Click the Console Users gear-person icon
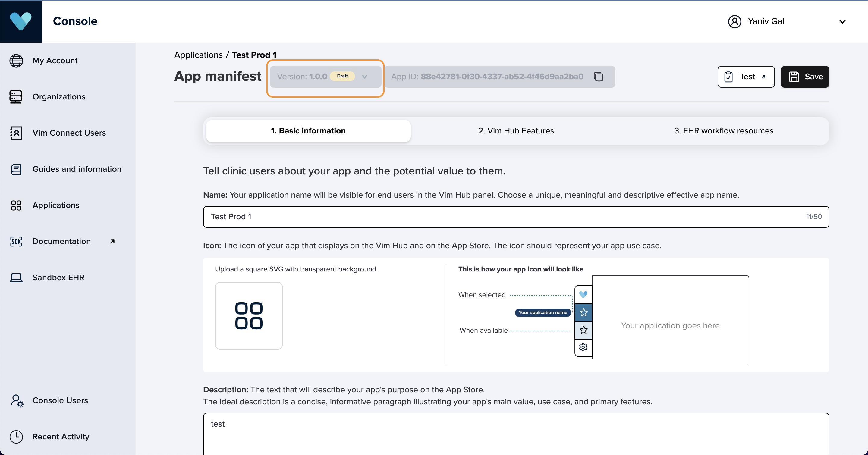The height and width of the screenshot is (455, 868). tap(17, 400)
